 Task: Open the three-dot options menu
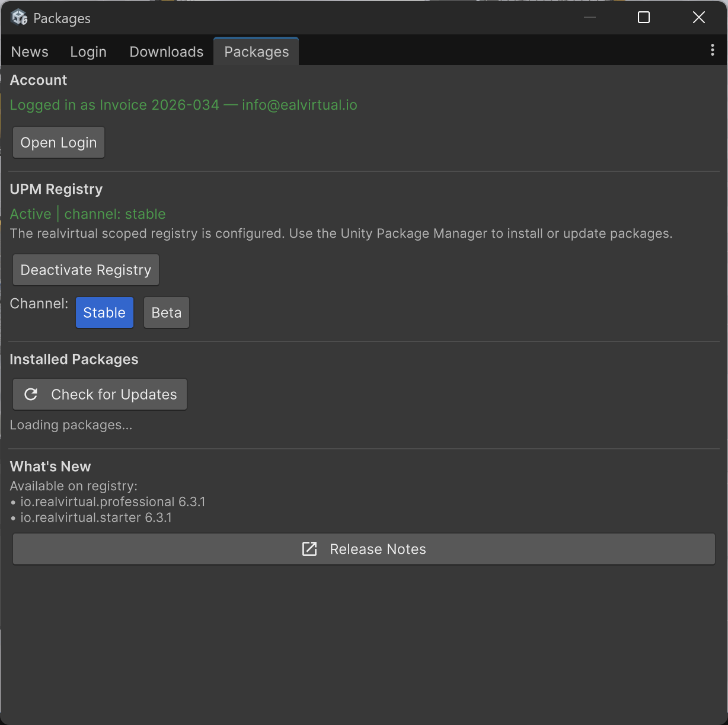click(712, 50)
